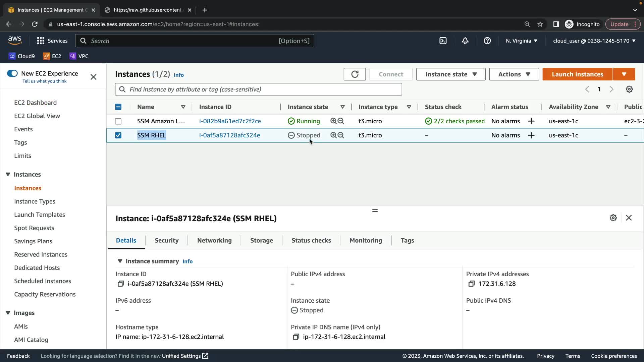The height and width of the screenshot is (362, 644).
Task: Click zoom-in filter icon for Stopped state
Action: (x=333, y=135)
